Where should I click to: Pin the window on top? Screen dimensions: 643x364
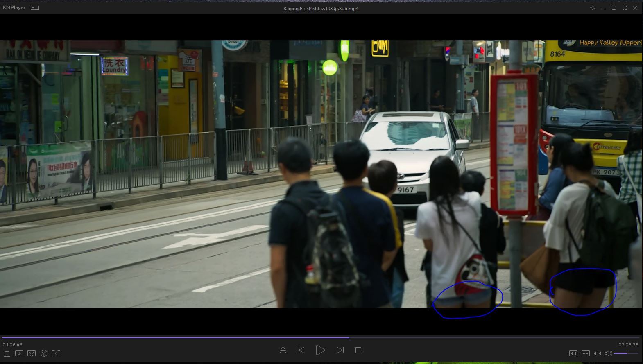click(593, 8)
